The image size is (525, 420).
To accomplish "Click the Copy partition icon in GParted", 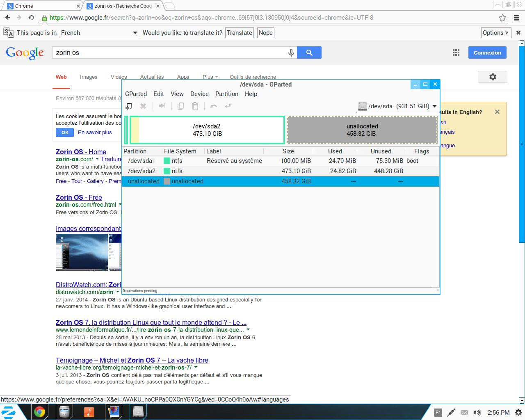I will click(x=180, y=106).
